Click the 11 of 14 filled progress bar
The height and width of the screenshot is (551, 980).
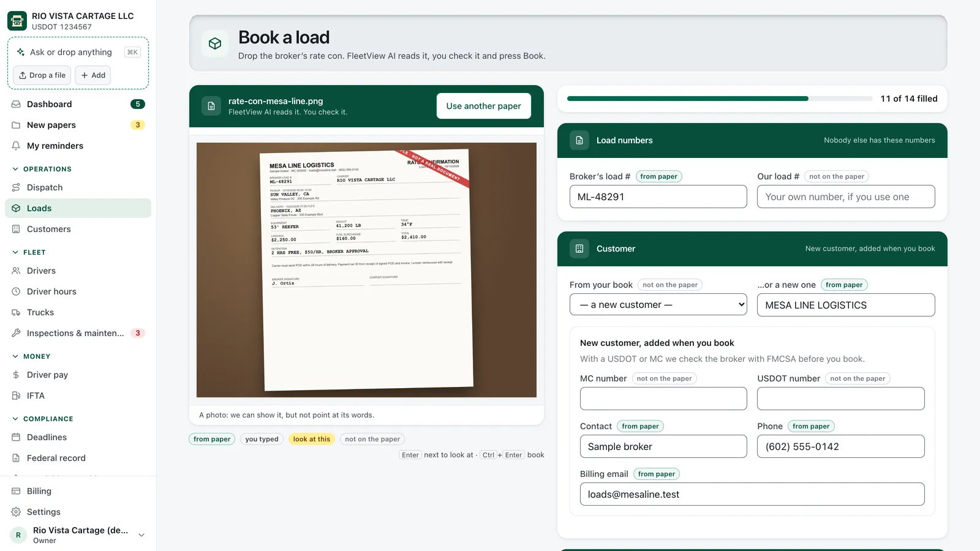(720, 99)
